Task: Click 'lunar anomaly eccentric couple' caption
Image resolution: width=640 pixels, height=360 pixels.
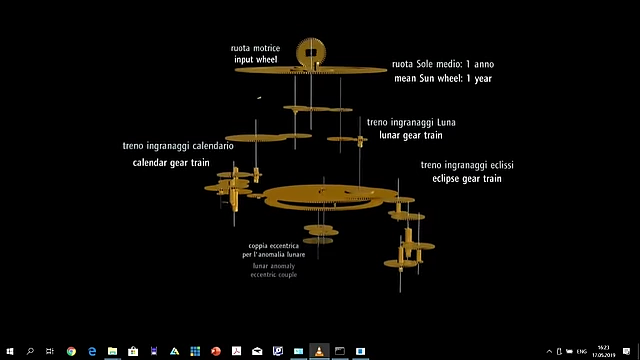Action: pos(273,270)
